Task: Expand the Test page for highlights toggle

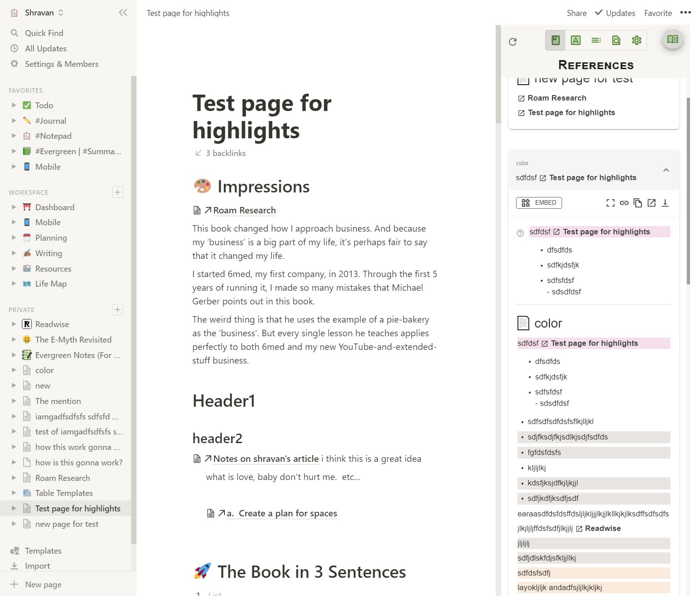Action: 14,509
